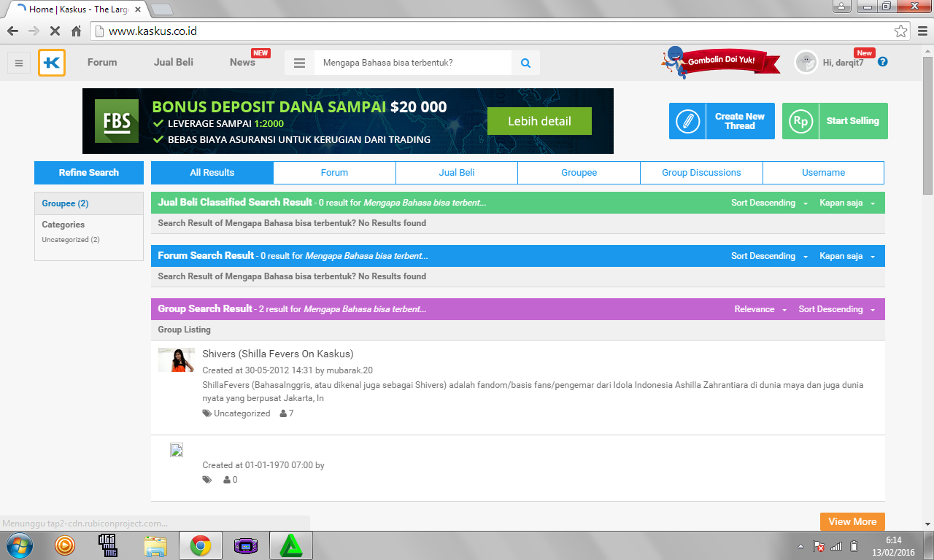Click the search query input field

coord(412,63)
